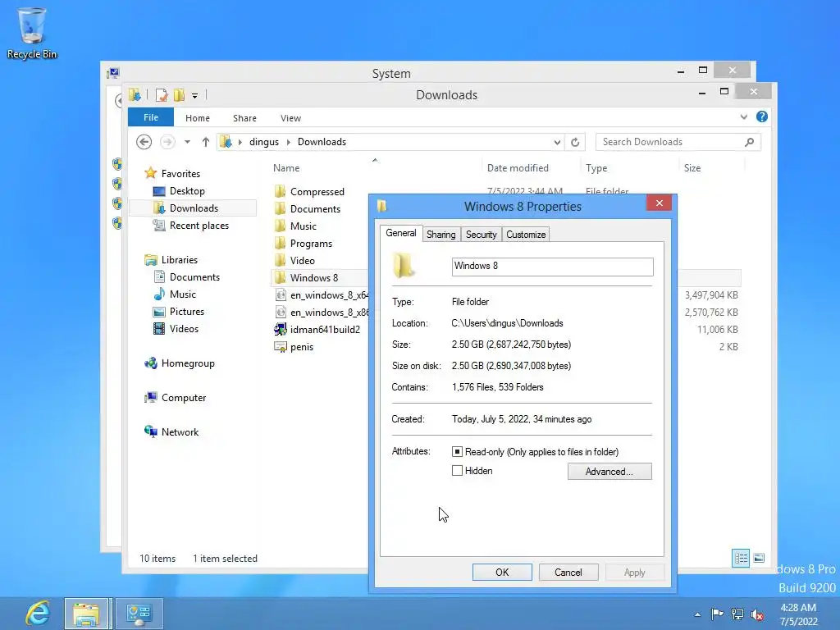Screen dimensions: 840x630
Task: Select Desktop under Favorites
Action: pyautogui.click(x=187, y=190)
